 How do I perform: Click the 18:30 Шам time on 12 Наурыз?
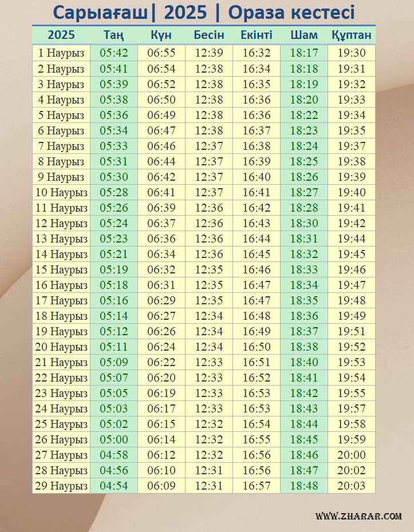tap(303, 223)
